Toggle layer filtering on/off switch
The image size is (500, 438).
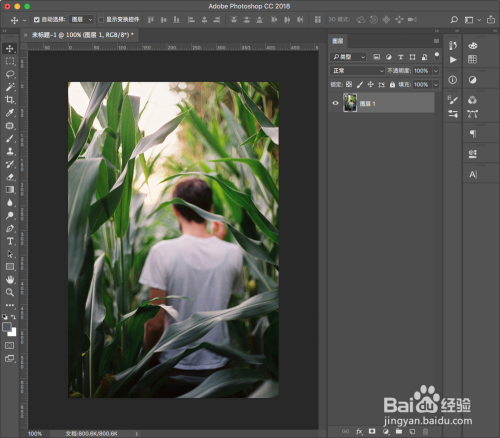(x=437, y=56)
